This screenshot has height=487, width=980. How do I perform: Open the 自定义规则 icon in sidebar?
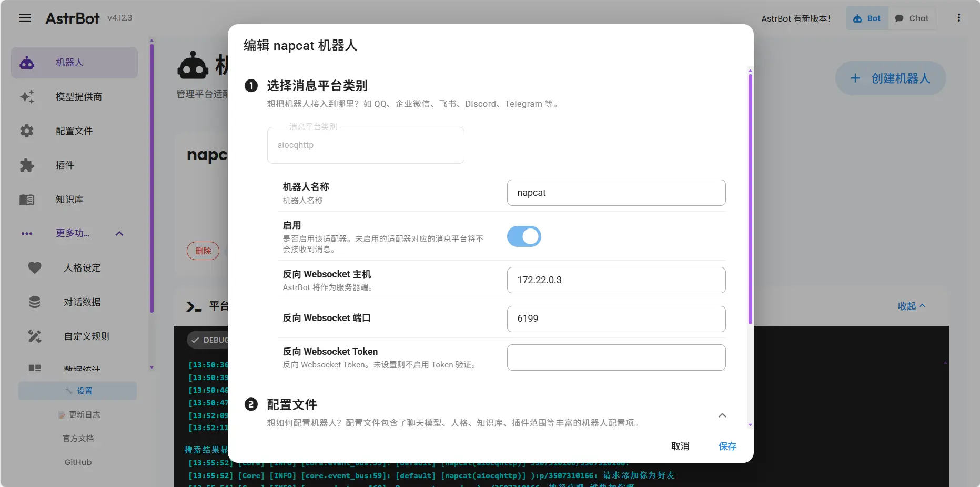[x=34, y=336]
